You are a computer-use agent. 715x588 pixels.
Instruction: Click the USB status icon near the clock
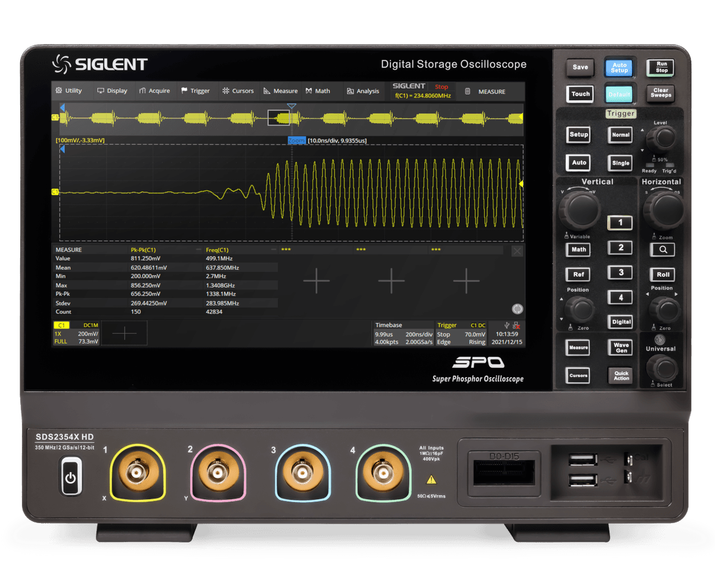506,325
